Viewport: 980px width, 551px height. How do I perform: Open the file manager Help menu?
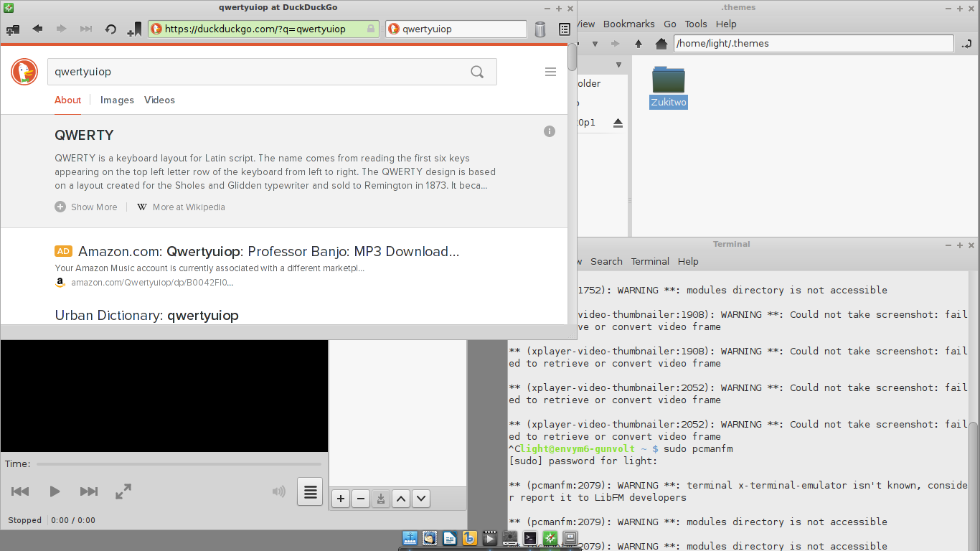(726, 24)
